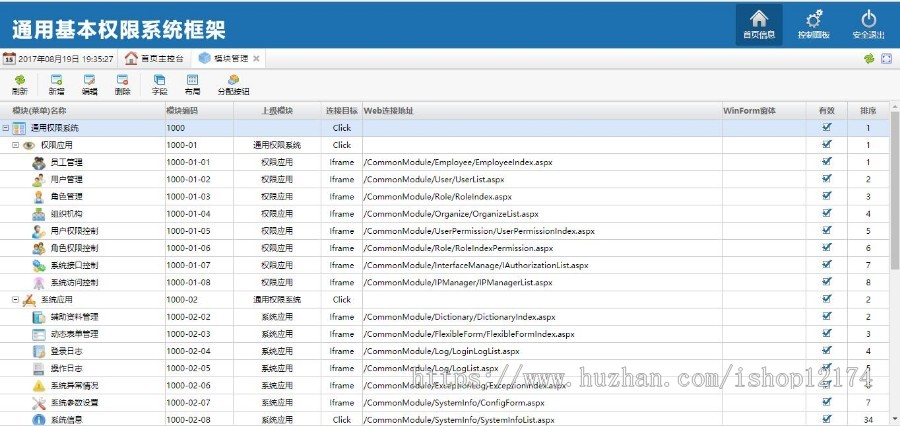Click the /CommonModule/Dictionary/DictionaryIndex.aspx address cell
The width and height of the screenshot is (900, 426).
pos(542,317)
